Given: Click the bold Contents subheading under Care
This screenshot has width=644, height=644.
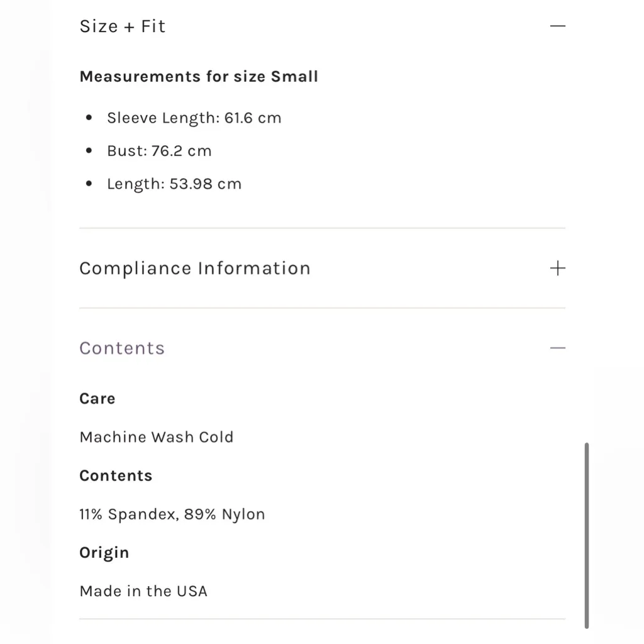Looking at the screenshot, I should tap(116, 476).
